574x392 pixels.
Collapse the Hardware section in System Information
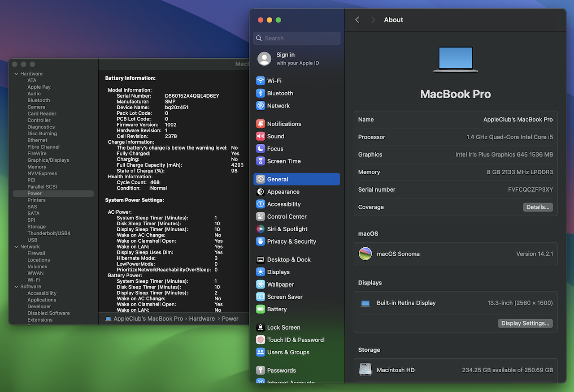coord(17,74)
